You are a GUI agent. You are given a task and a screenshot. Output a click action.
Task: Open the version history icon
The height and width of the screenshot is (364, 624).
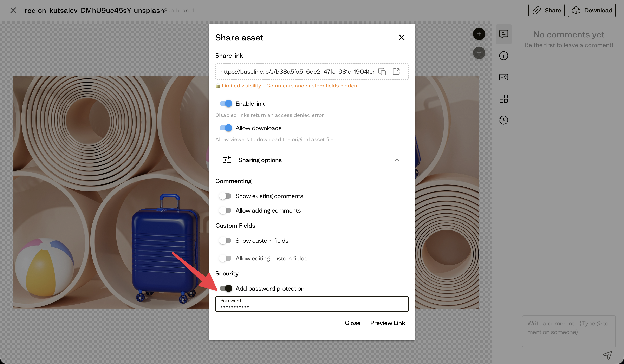[x=503, y=120]
